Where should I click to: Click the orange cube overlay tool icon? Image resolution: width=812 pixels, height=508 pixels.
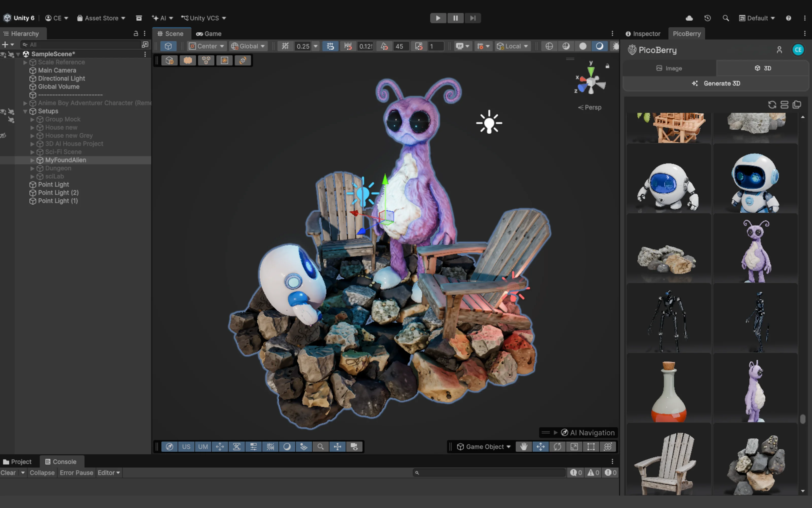[188, 60]
